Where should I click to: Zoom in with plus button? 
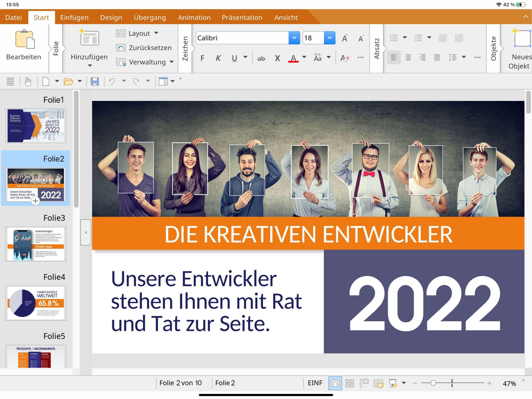click(489, 383)
